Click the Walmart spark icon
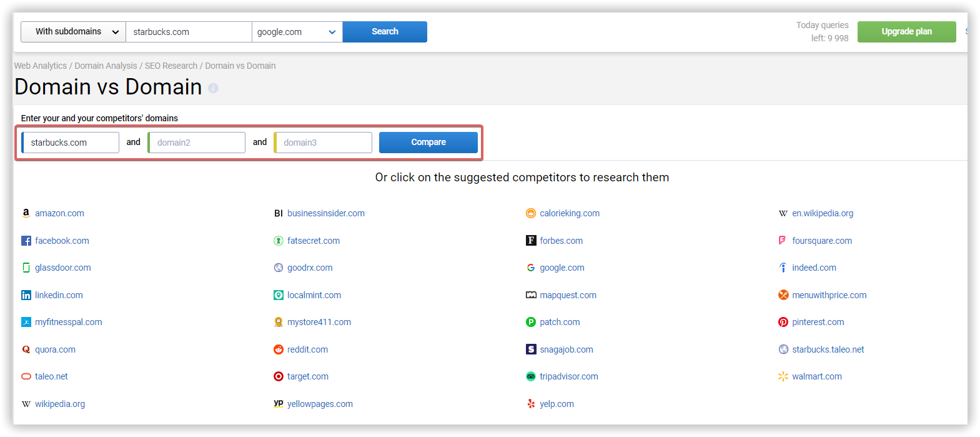Screen dimensions: 980x437 pos(783,376)
